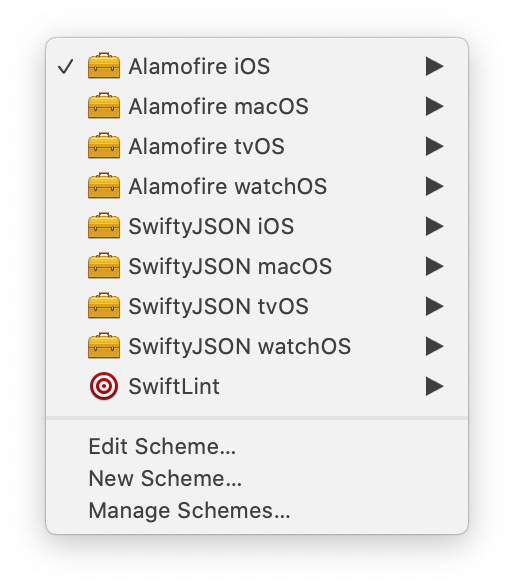Select the SwiftyJSON macOS scheme
The width and height of the screenshot is (514, 588).
[x=257, y=266]
